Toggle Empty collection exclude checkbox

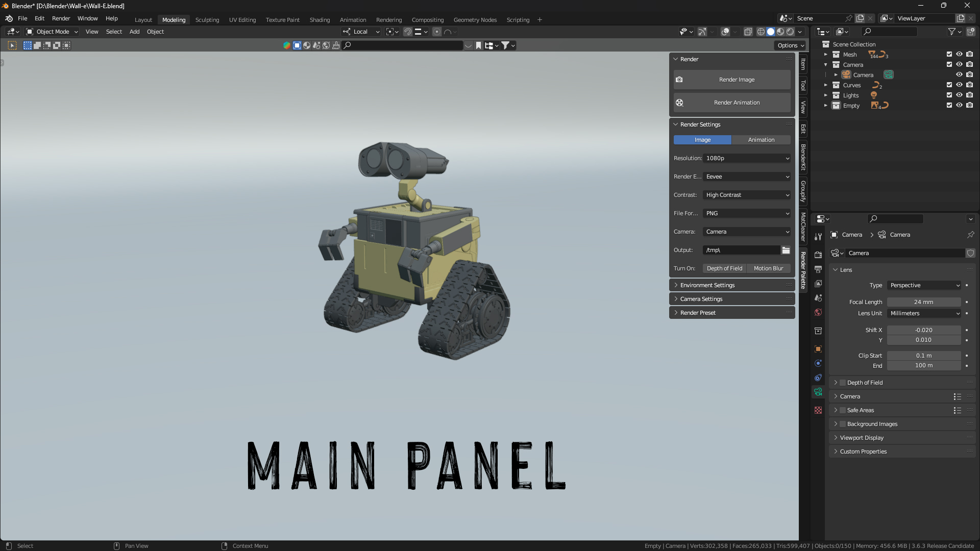point(949,105)
